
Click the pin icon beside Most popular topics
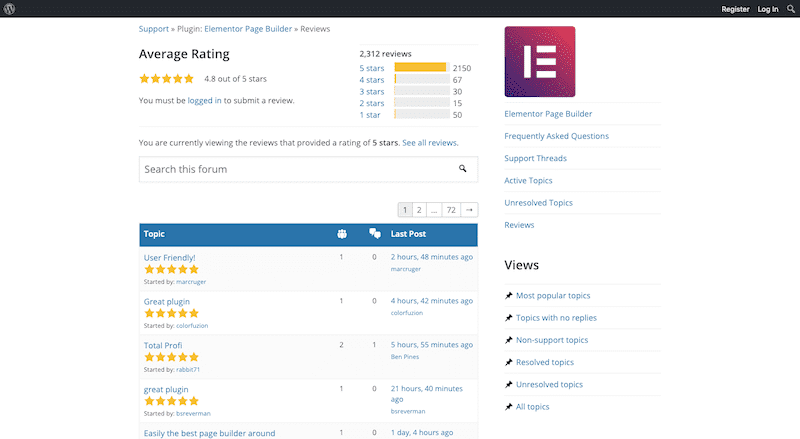[508, 296]
